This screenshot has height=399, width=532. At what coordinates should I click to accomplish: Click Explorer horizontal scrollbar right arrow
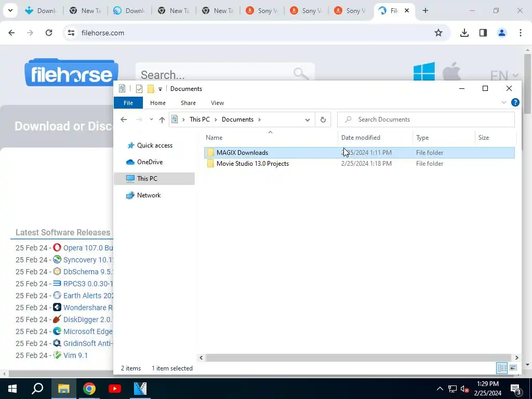(517, 357)
